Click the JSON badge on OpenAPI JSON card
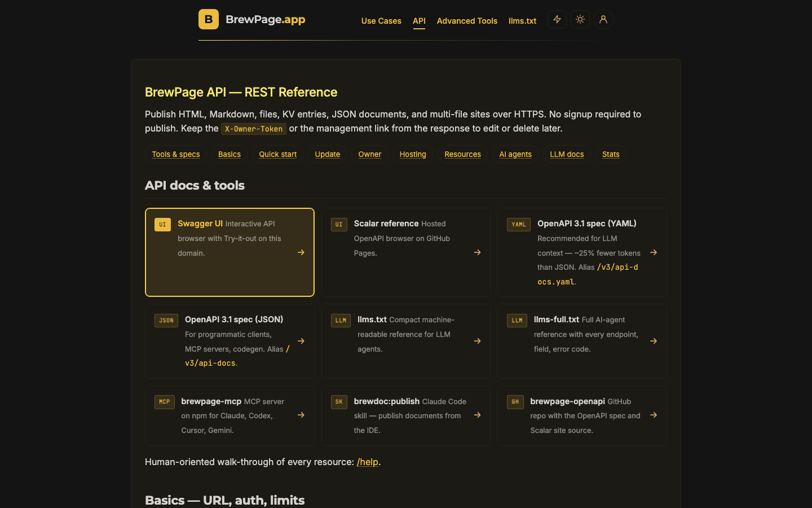Viewport: 812px width, 508px height. [166, 321]
